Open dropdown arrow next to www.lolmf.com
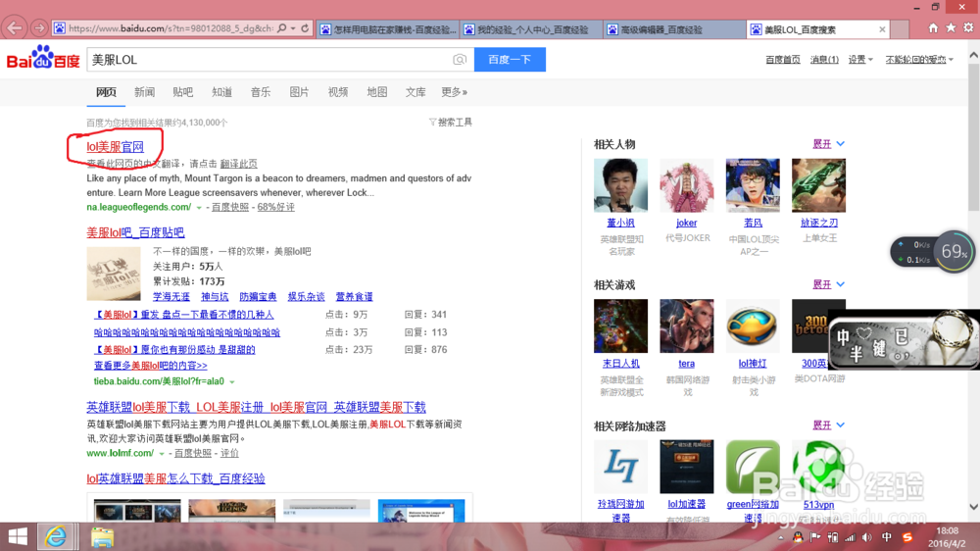 [162, 453]
